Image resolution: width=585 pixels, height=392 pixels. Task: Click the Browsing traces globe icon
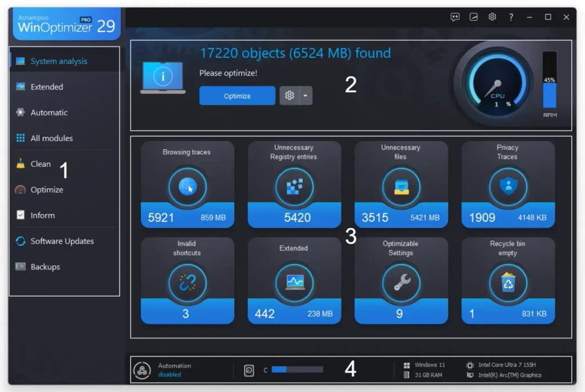pos(187,187)
